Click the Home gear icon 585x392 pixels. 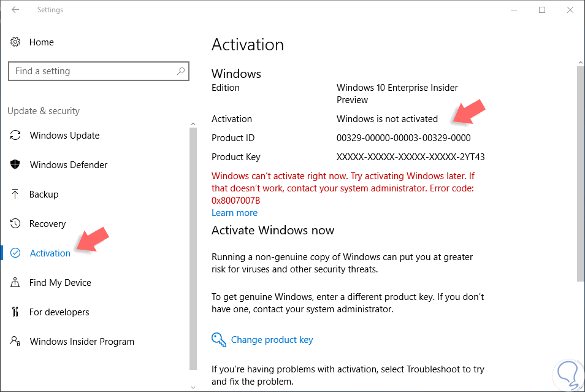click(x=15, y=42)
